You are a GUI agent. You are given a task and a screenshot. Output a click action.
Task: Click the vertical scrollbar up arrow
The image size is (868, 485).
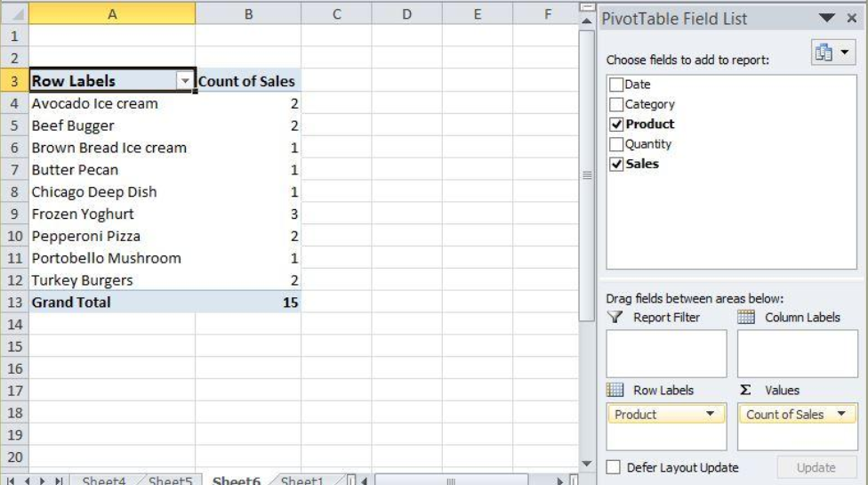point(586,20)
